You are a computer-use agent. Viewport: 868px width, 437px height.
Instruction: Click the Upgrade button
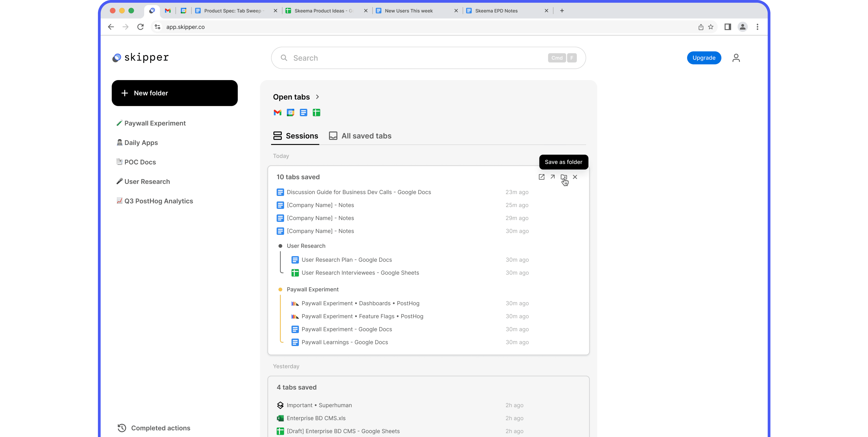click(x=704, y=58)
